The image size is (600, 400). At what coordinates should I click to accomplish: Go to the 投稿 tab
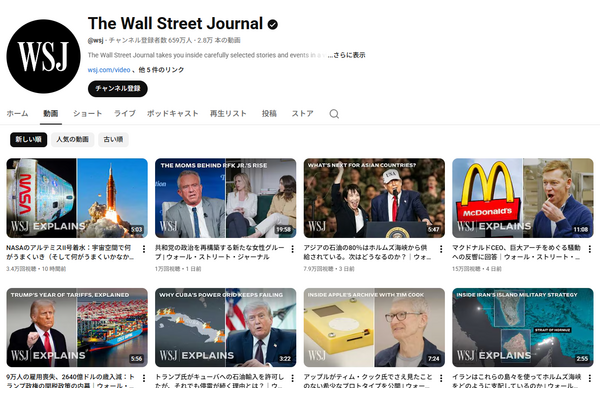269,113
